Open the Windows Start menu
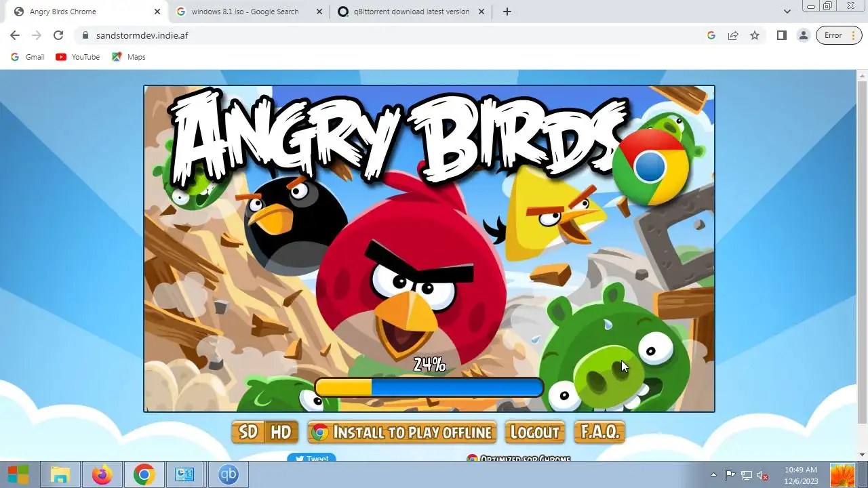This screenshot has width=868, height=488. tap(18, 474)
